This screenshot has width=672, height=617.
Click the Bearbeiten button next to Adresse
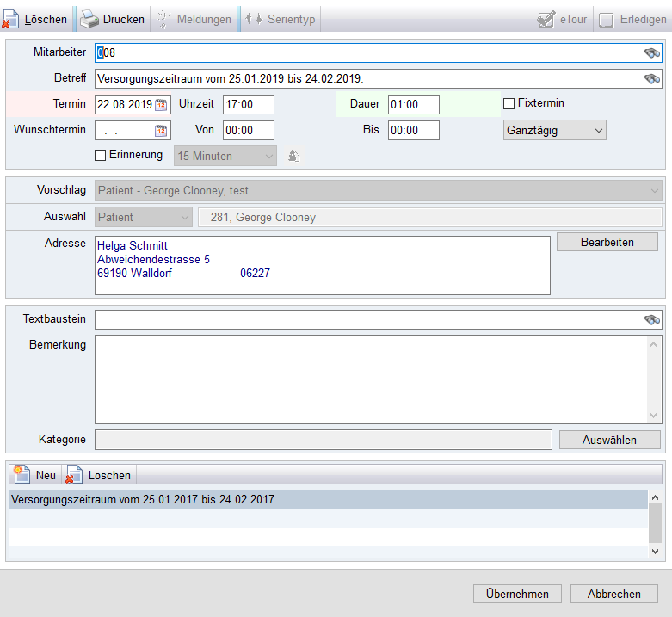[607, 242]
